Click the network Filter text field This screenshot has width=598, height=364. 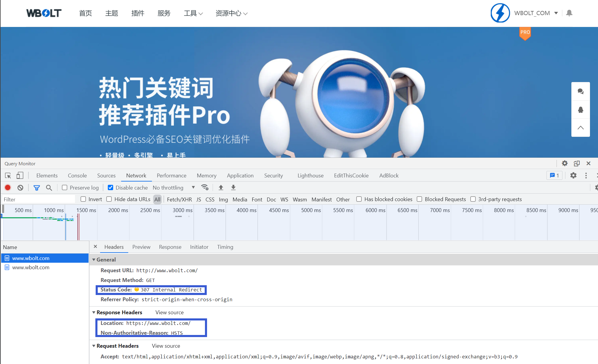click(x=39, y=199)
